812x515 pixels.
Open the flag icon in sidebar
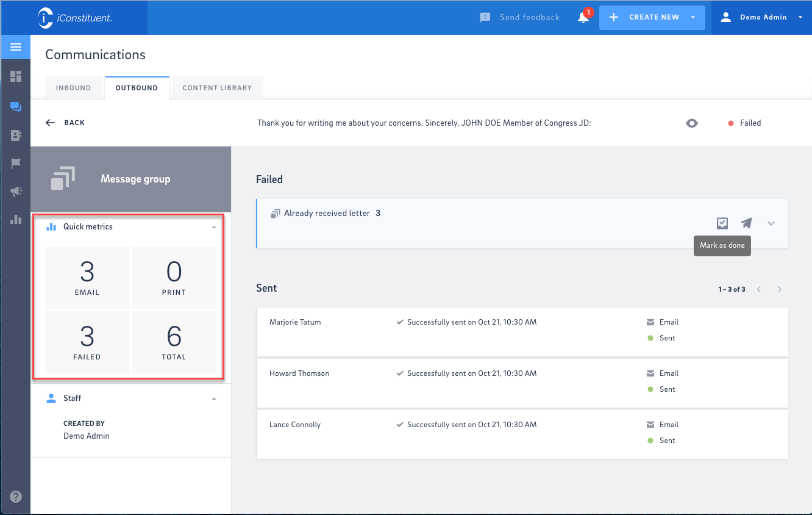coord(16,164)
